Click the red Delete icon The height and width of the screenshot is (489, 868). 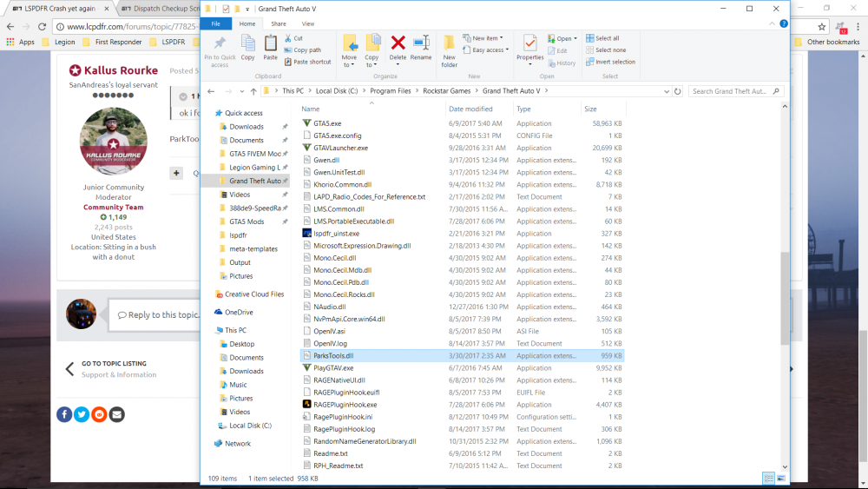click(x=398, y=43)
